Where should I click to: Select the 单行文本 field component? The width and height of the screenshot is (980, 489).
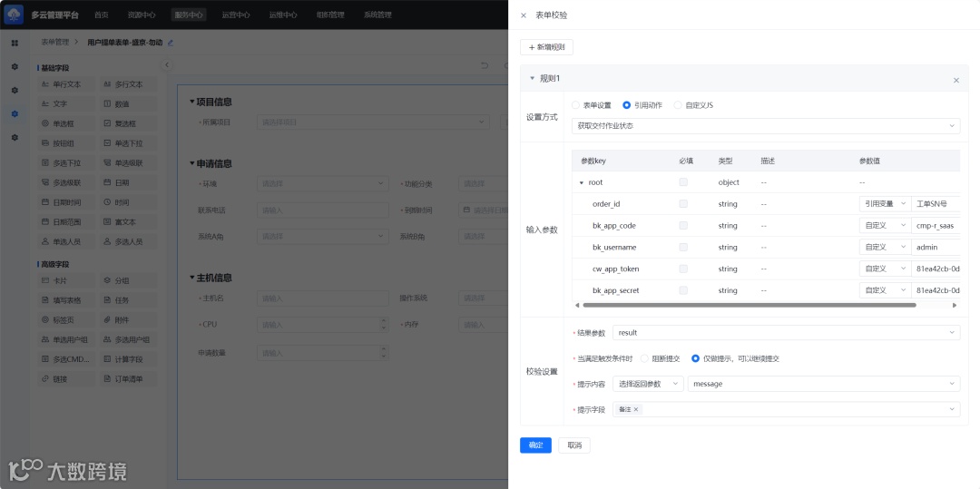click(x=66, y=84)
